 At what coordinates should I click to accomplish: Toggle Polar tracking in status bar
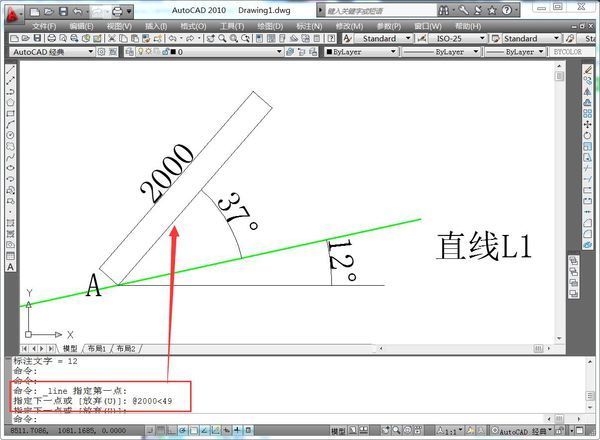click(x=183, y=430)
